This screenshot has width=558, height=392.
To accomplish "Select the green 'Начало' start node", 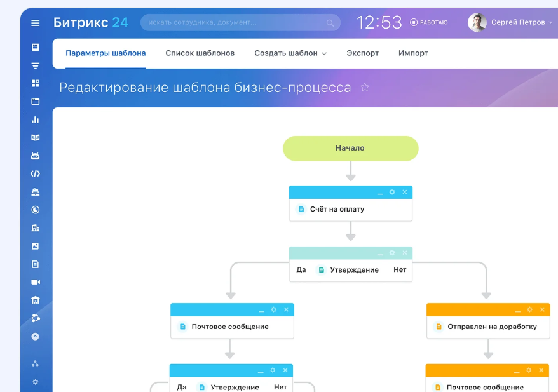I will 350,148.
